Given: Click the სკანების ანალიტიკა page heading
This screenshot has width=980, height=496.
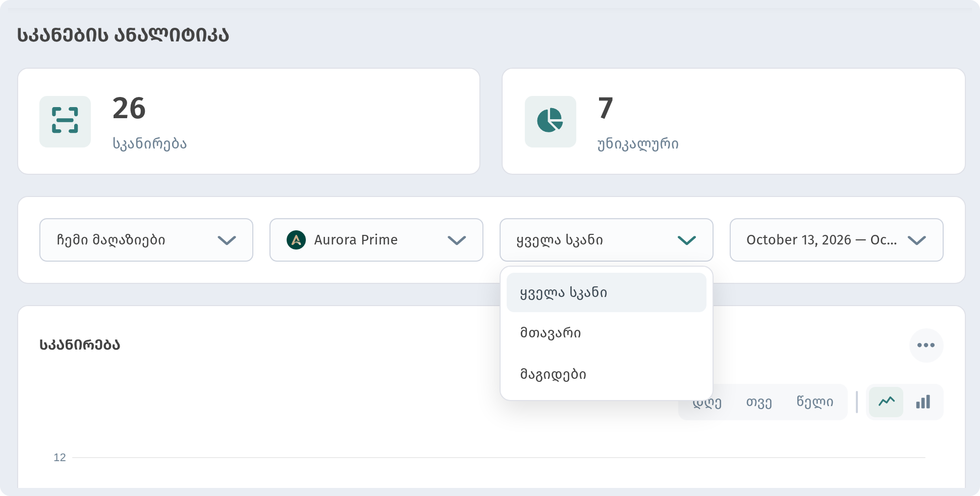Looking at the screenshot, I should pos(123,35).
